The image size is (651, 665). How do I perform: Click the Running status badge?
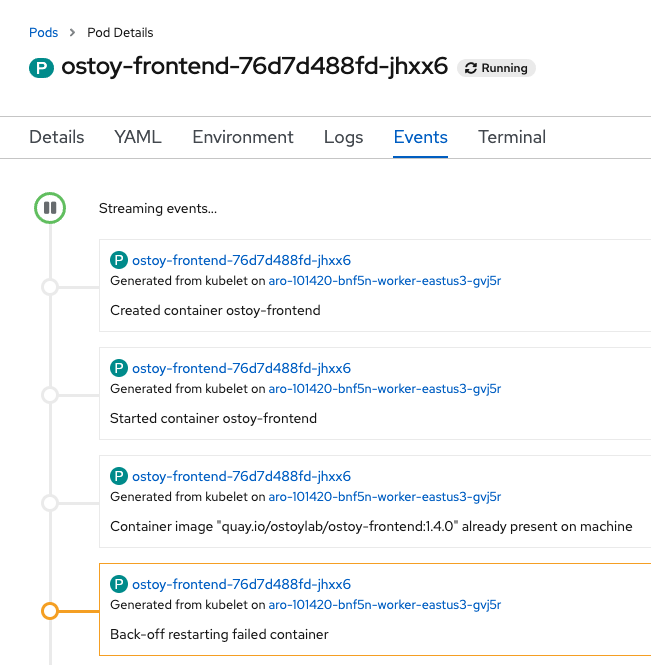[x=496, y=68]
